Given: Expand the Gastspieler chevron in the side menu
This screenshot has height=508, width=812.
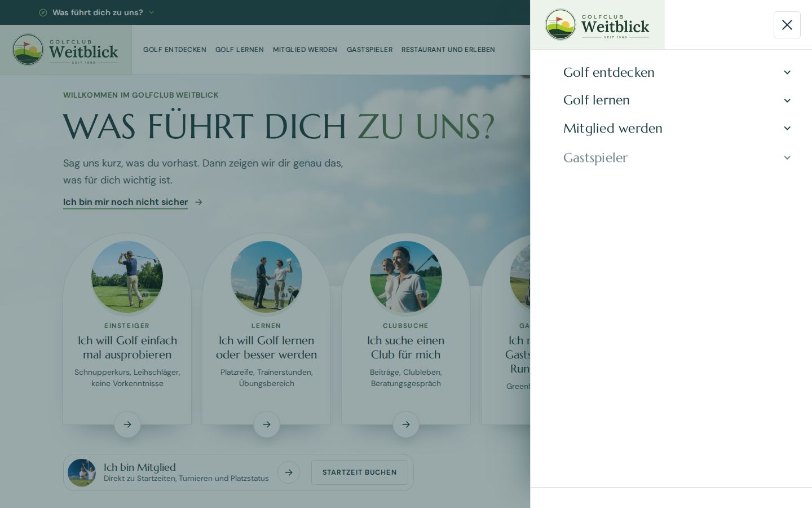Looking at the screenshot, I should 787,157.
